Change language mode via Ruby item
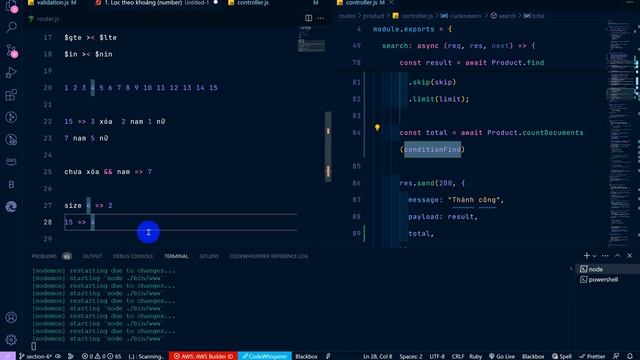This screenshot has width=640, height=360. (476, 356)
